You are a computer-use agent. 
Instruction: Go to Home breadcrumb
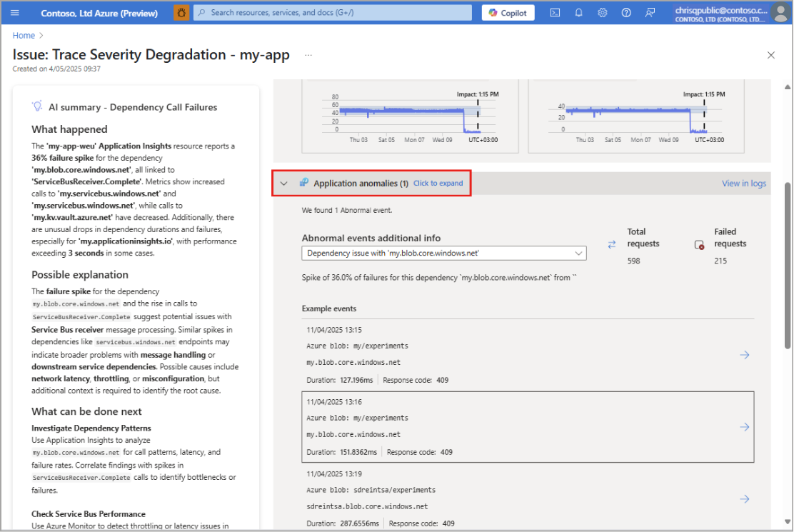24,35
